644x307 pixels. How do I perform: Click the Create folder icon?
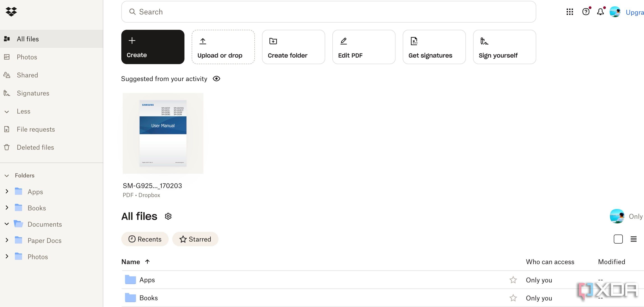tap(273, 41)
